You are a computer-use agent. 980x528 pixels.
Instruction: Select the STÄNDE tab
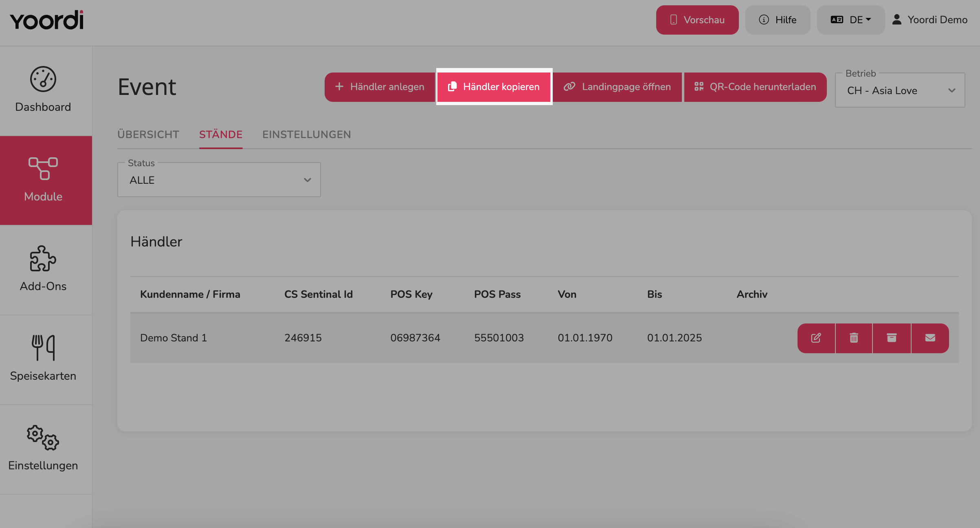pyautogui.click(x=221, y=134)
